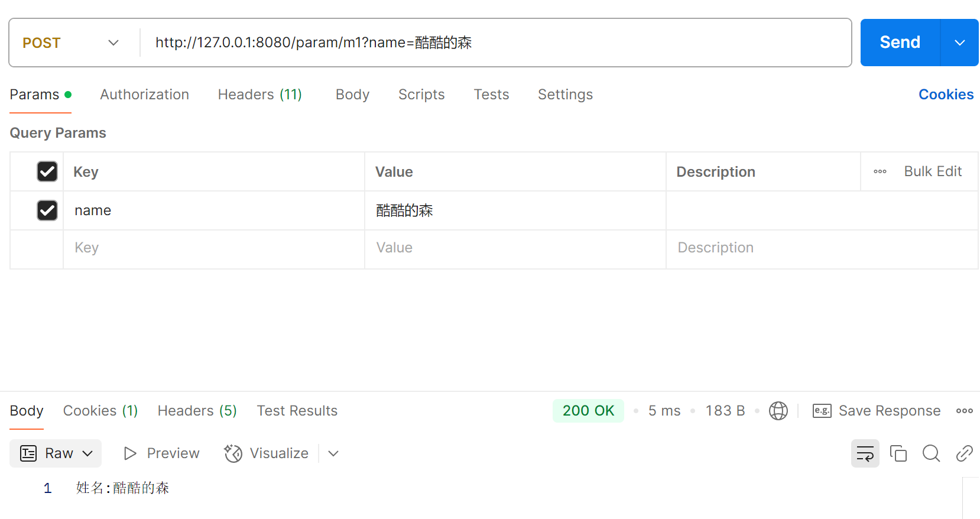980x519 pixels.
Task: Click the 183 B response size
Action: coord(725,411)
